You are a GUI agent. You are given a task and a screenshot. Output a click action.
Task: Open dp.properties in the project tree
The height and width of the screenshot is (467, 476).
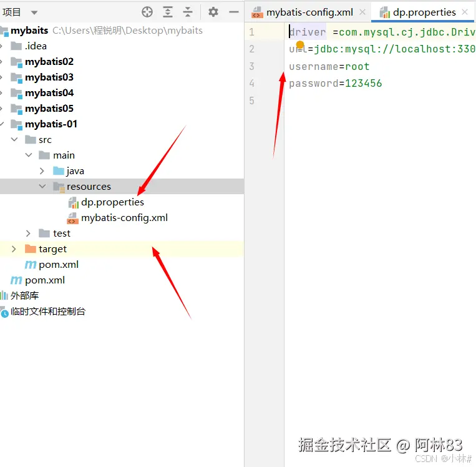pyautogui.click(x=112, y=202)
